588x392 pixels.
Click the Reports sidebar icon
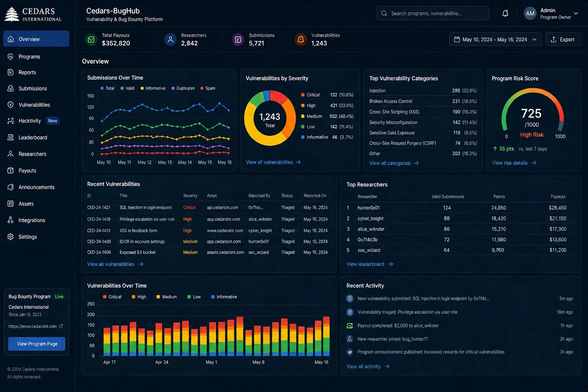[11, 72]
